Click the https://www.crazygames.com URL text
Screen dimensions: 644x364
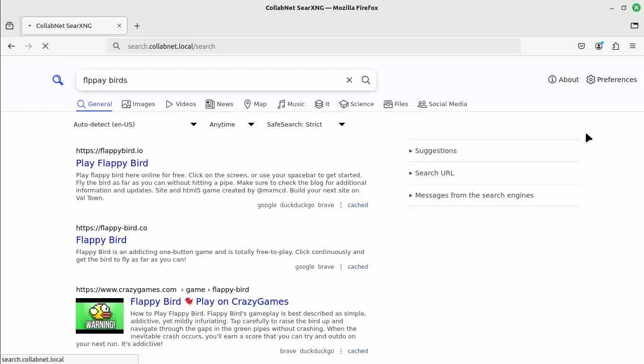coord(126,290)
